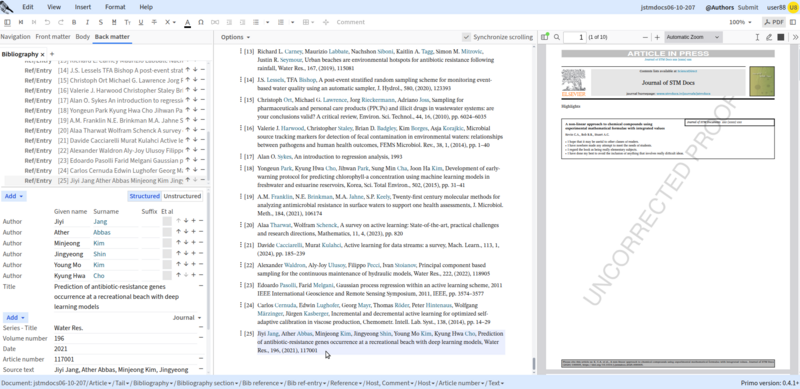800x389 pixels.
Task: Open the 100% zoom dropdown
Action: pos(740,22)
